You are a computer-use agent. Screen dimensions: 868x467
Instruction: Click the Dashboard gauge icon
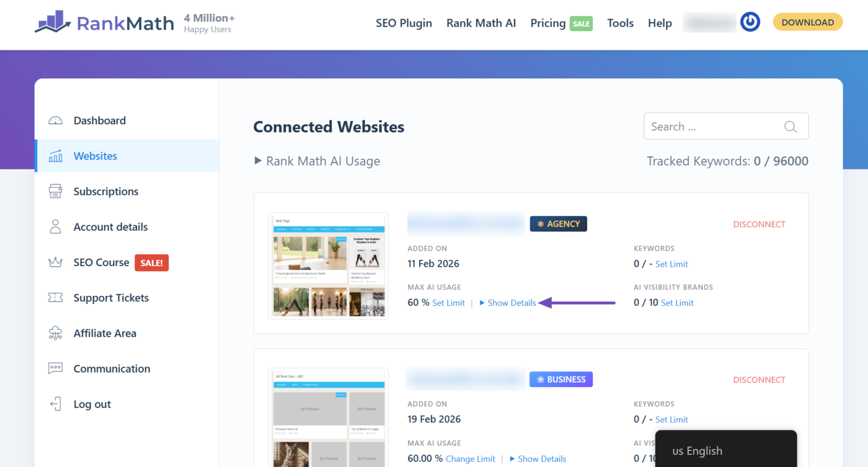(55, 121)
